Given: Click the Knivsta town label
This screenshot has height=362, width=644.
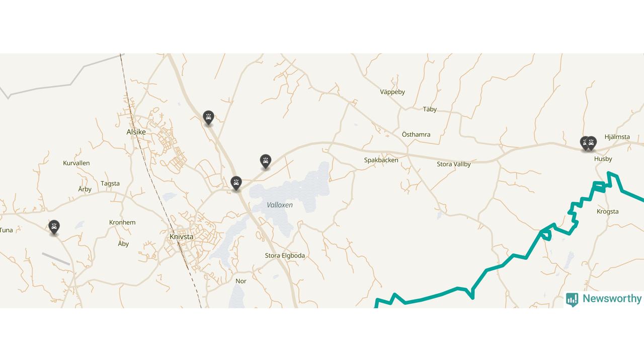Looking at the screenshot, I should [x=181, y=237].
